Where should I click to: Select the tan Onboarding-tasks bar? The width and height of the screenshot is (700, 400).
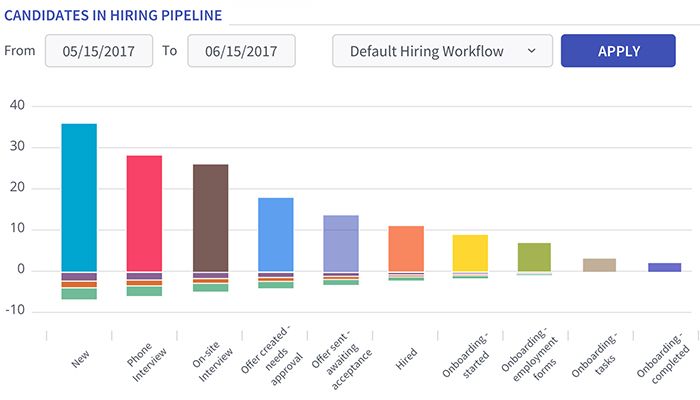click(599, 264)
